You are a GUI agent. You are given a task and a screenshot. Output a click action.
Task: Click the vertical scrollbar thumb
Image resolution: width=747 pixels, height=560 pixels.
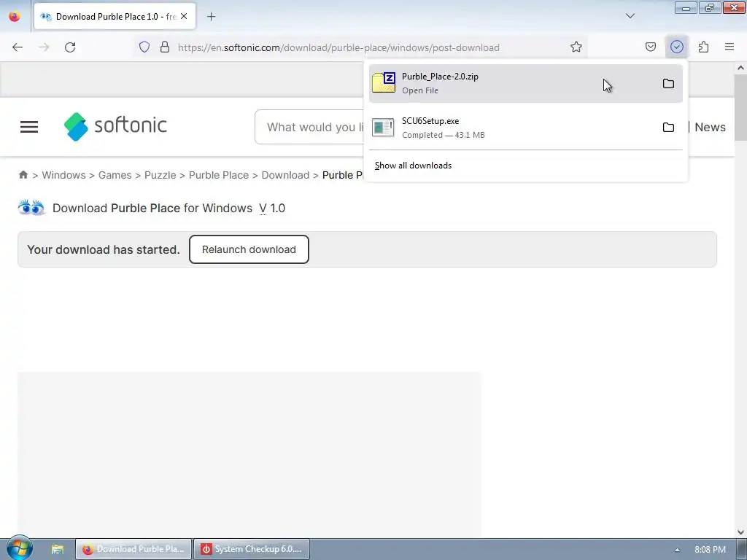[x=740, y=108]
